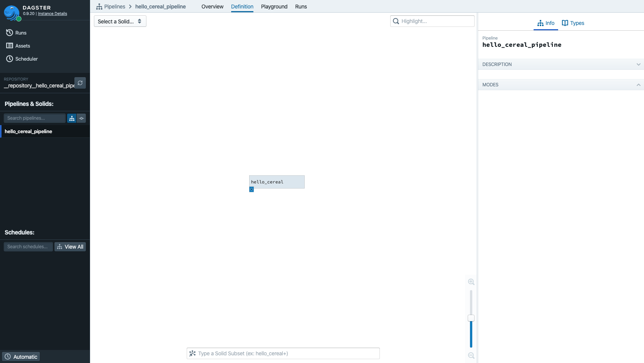Viewport: 644px width, 363px height.
Task: Switch to Overview tab
Action: [212, 7]
